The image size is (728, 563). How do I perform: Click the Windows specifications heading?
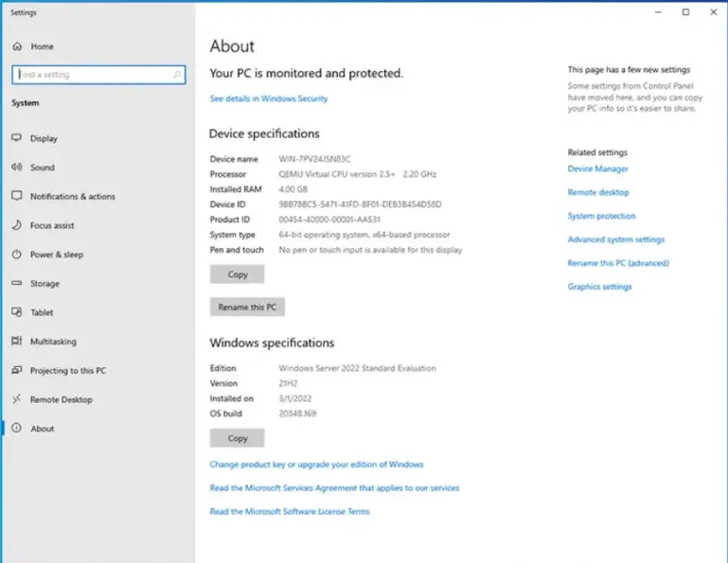[x=272, y=343]
